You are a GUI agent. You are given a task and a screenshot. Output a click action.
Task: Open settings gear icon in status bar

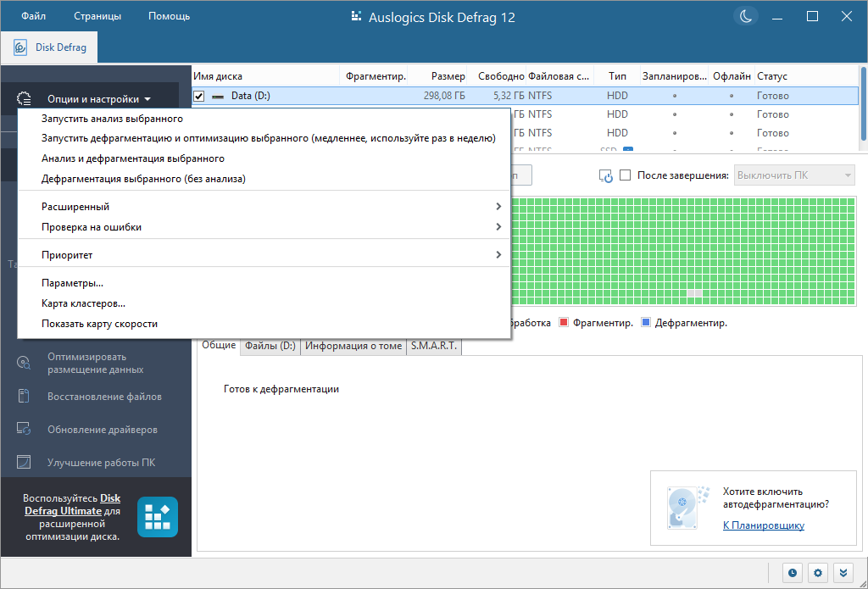point(818,573)
